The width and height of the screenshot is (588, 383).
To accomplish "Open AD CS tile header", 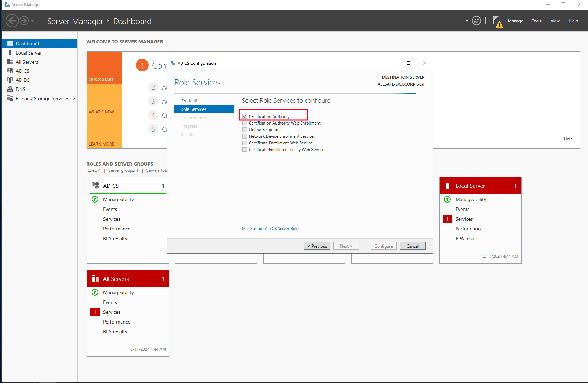I will pos(128,186).
